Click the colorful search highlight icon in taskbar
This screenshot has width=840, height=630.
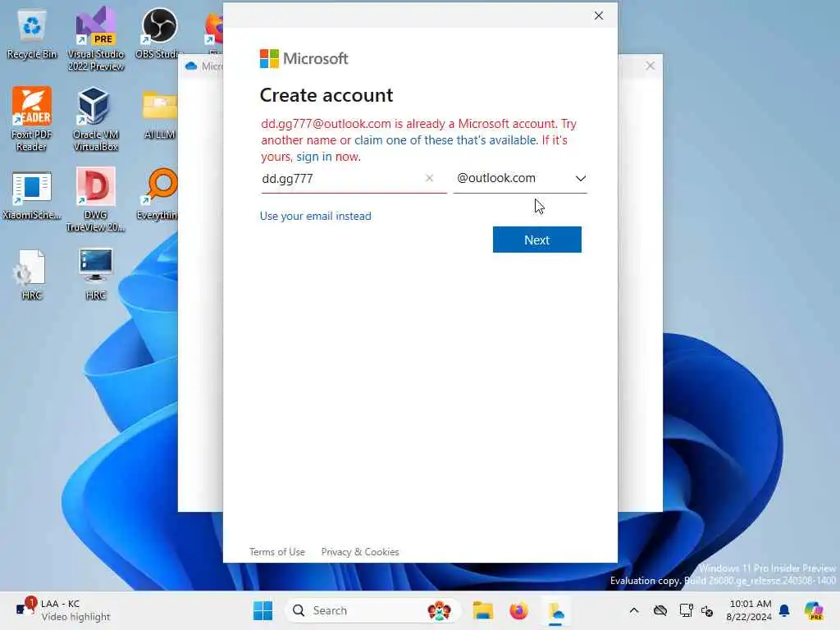439,610
